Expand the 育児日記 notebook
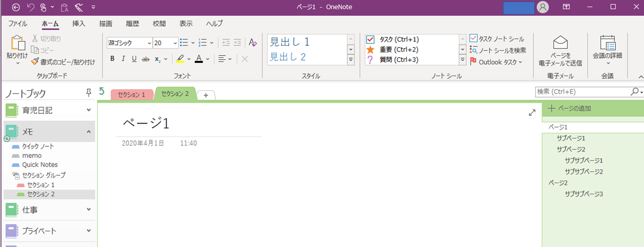The height and width of the screenshot is (247, 644). [88, 110]
